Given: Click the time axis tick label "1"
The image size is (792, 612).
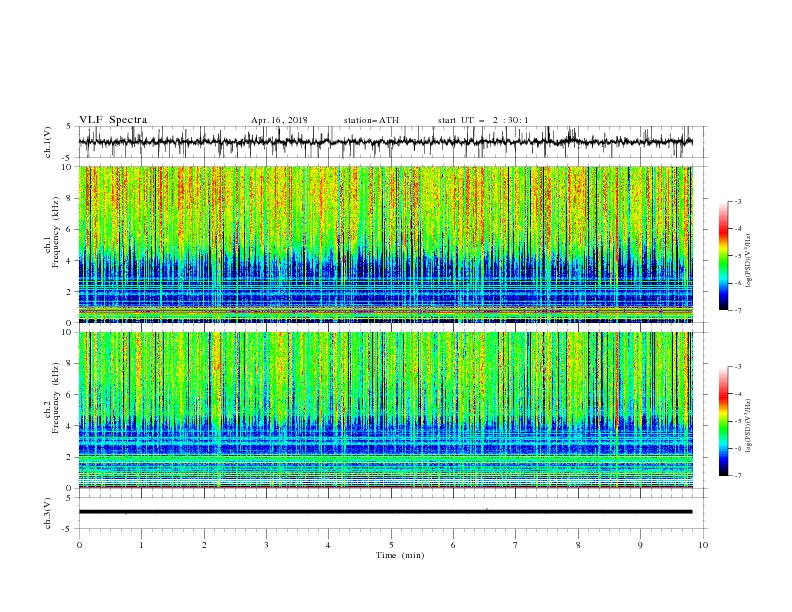Looking at the screenshot, I should click(141, 545).
